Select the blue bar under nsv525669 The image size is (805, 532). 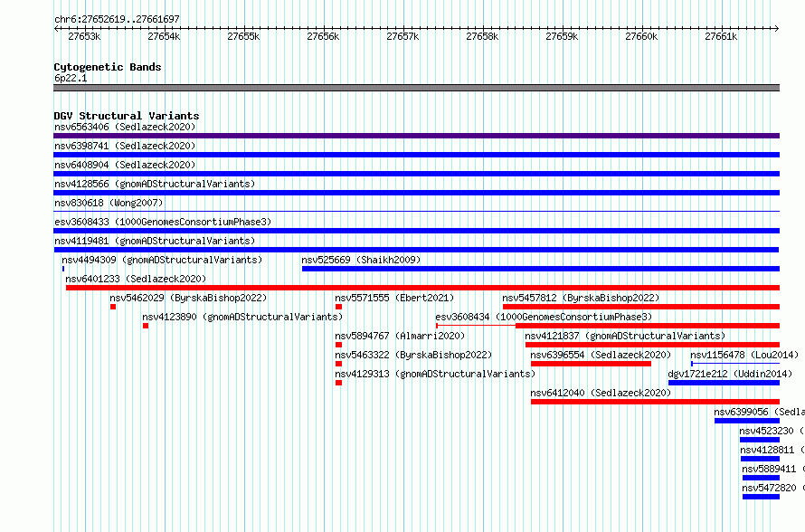[x=541, y=269]
